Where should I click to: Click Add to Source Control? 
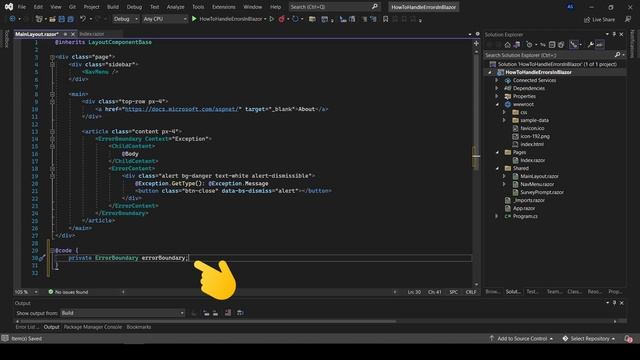(x=522, y=339)
